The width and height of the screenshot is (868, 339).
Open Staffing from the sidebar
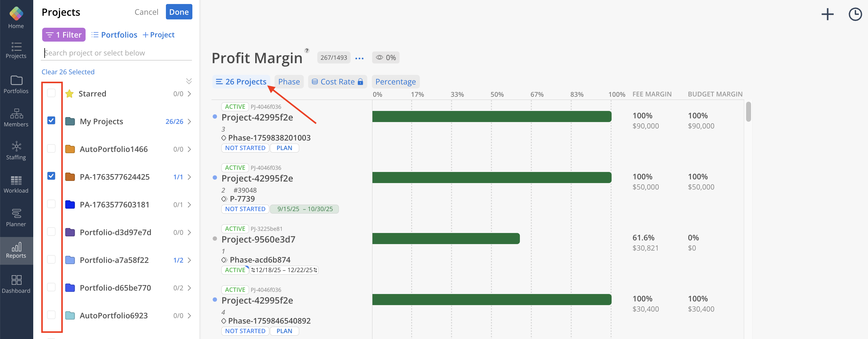tap(16, 150)
